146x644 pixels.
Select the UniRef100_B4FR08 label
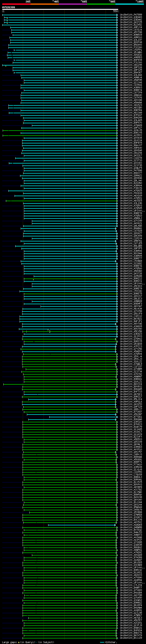[131, 60]
